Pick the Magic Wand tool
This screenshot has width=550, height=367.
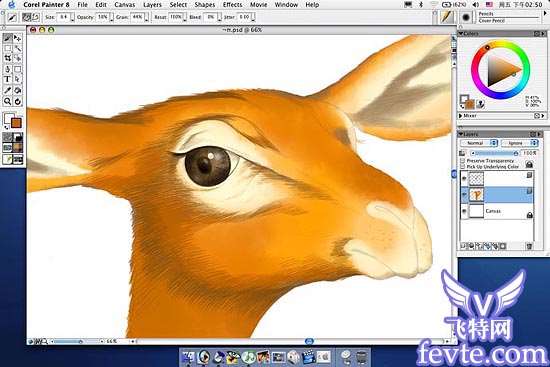[18, 48]
